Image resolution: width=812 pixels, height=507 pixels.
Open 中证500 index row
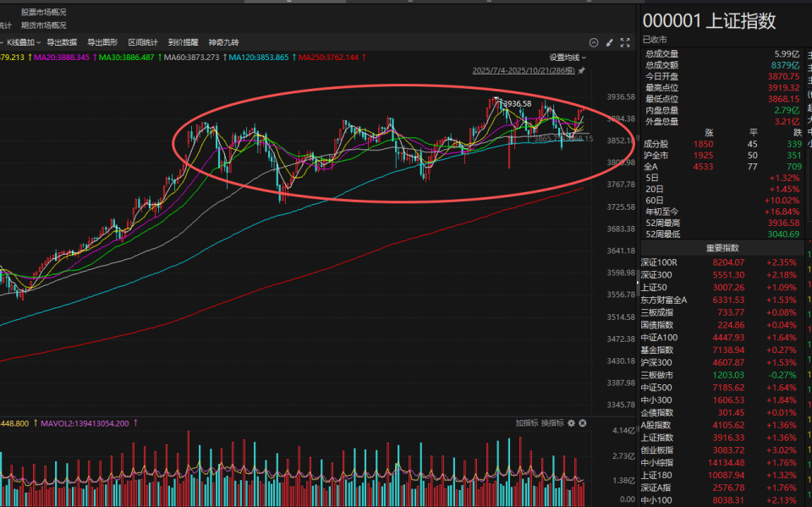[721, 388]
